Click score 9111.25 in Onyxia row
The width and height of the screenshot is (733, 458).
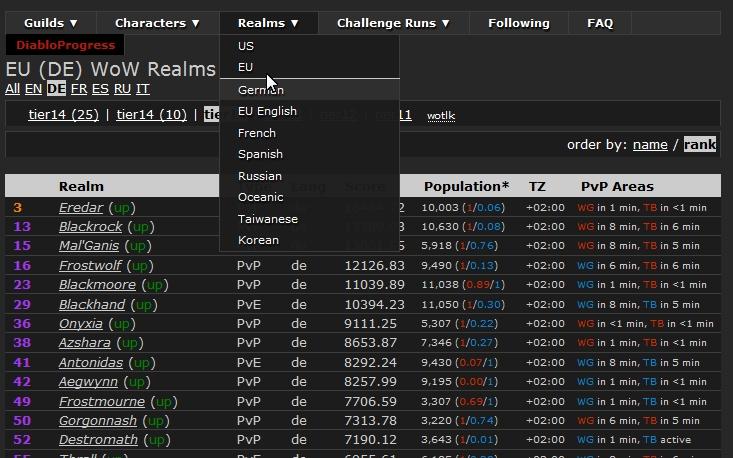371,324
